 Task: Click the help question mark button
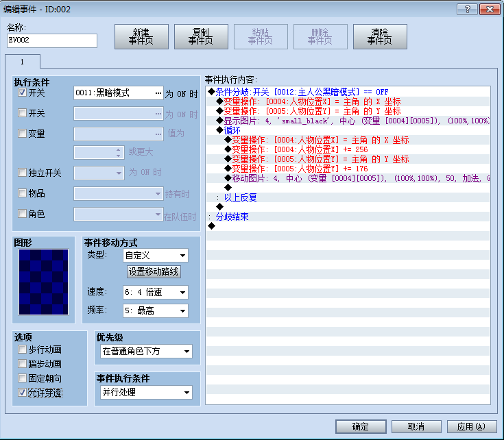[468, 10]
